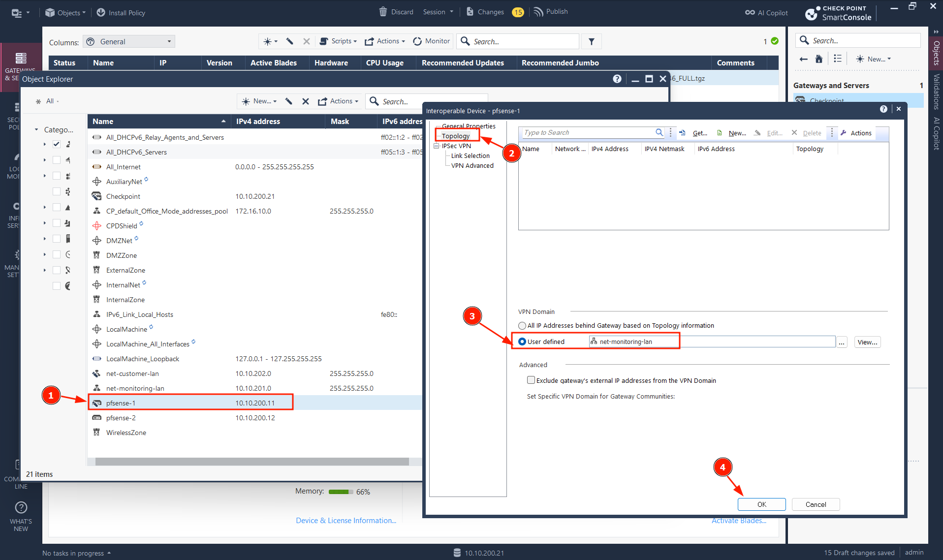Click the Object Explorer horizontal scrollbar
943x560 pixels.
(252, 462)
